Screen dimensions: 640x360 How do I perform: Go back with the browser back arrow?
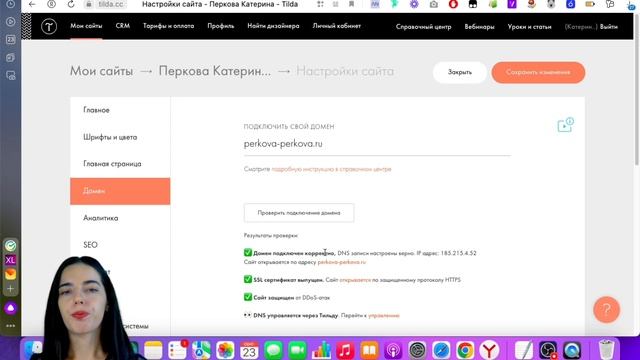tap(32, 4)
